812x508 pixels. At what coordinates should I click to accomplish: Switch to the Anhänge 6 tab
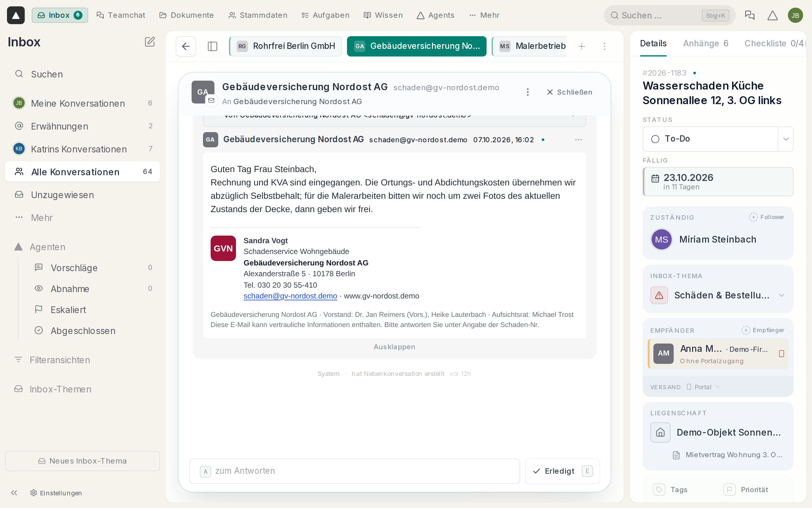[x=706, y=43]
